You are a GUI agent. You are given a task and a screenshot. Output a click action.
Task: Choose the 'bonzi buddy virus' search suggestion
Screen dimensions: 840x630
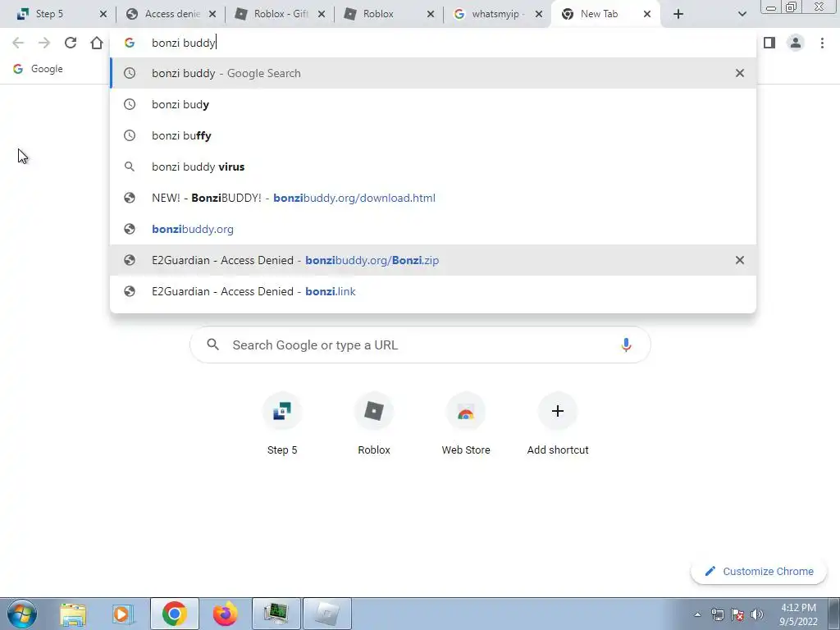click(x=433, y=167)
